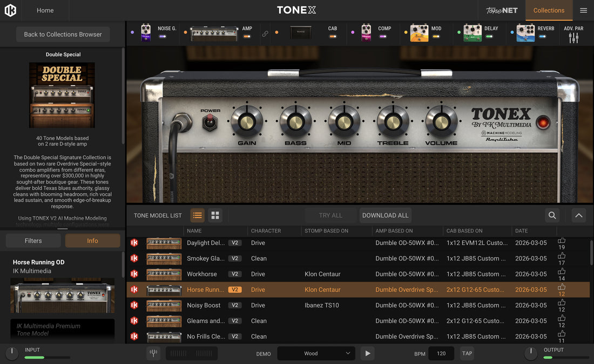This screenshot has height=364, width=594.
Task: Select the CAB block icon
Action: point(301,32)
